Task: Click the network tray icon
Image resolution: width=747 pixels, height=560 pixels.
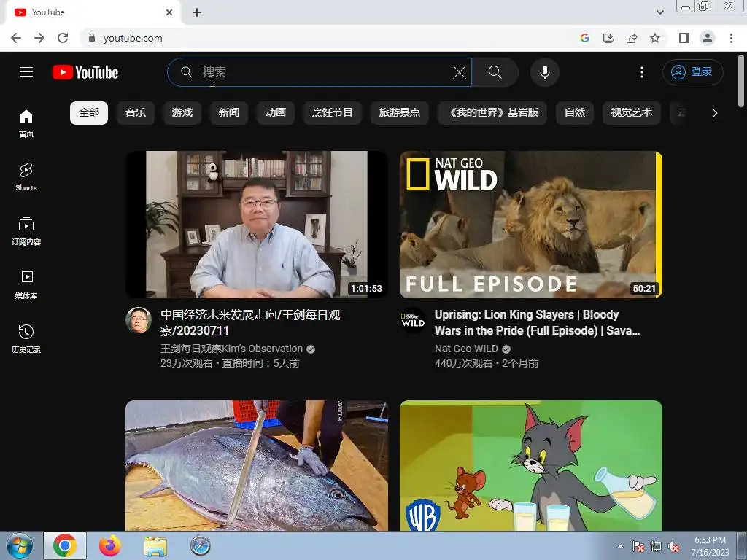Action: click(x=656, y=547)
